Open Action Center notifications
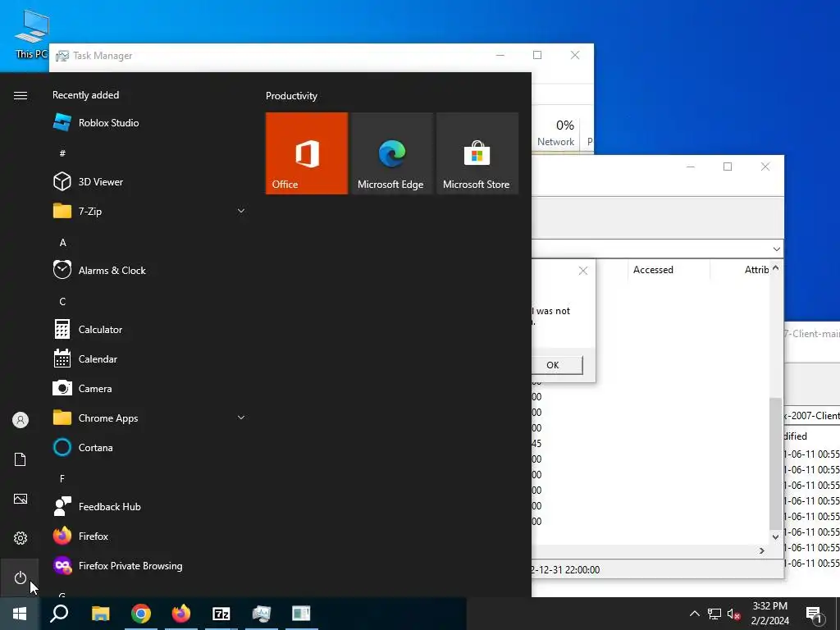The image size is (840, 630). click(815, 614)
